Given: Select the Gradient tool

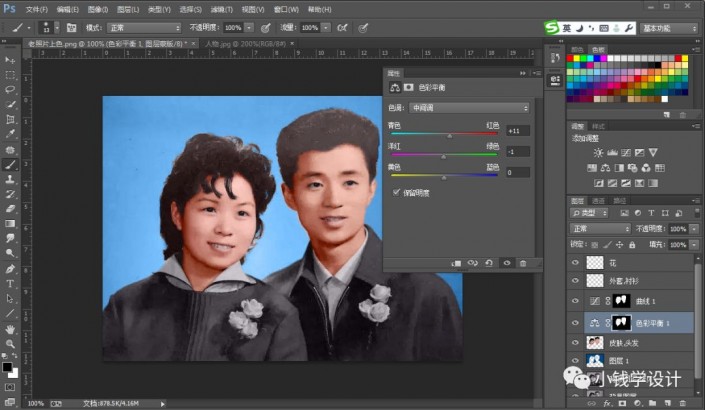Looking at the screenshot, I should coord(10,223).
